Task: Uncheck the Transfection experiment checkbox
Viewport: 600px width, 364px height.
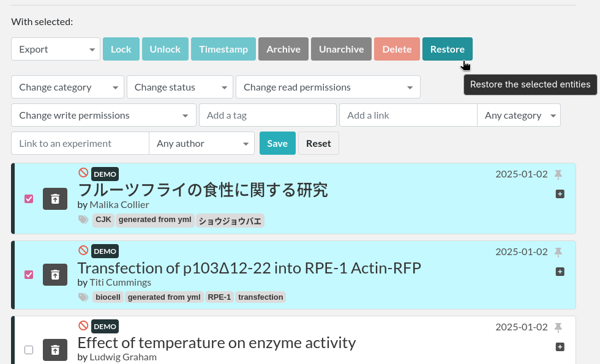Action: coord(29,275)
